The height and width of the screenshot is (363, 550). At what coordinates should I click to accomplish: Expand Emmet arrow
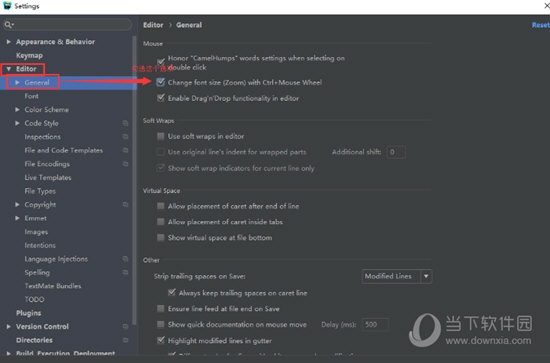[x=17, y=218]
